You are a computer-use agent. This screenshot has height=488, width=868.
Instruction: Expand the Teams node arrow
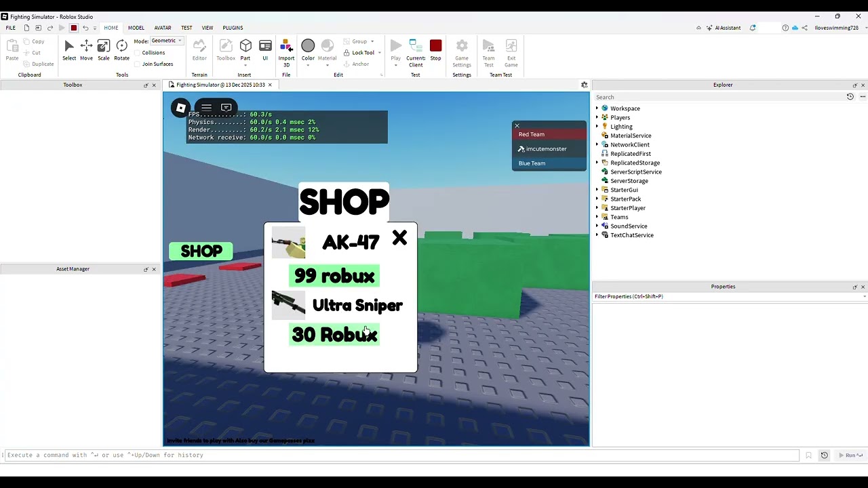pyautogui.click(x=597, y=217)
